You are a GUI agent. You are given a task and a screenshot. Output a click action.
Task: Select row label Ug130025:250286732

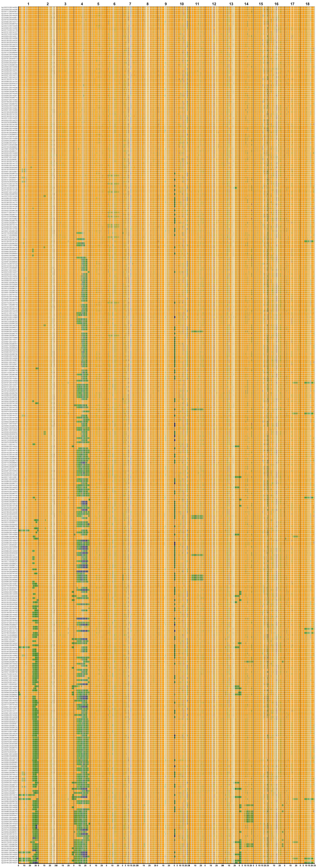tap(9, 857)
